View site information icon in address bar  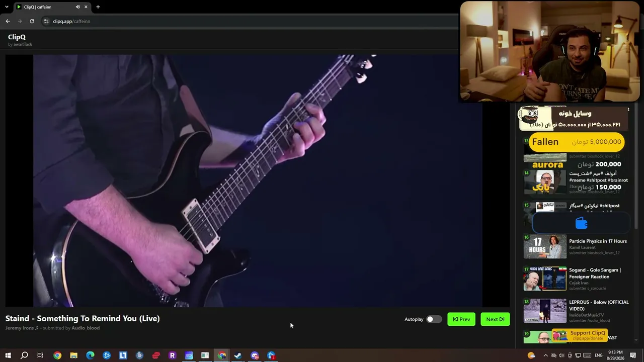[46, 21]
